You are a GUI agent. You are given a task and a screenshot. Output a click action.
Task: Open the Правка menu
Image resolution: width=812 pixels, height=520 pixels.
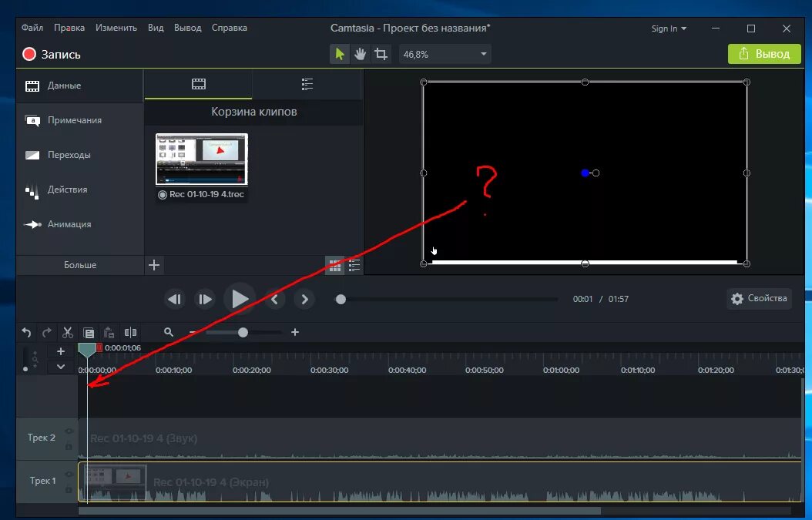click(x=69, y=28)
